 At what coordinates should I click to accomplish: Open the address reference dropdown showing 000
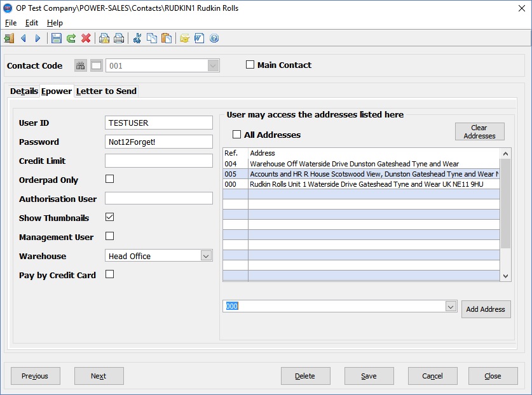pyautogui.click(x=451, y=307)
